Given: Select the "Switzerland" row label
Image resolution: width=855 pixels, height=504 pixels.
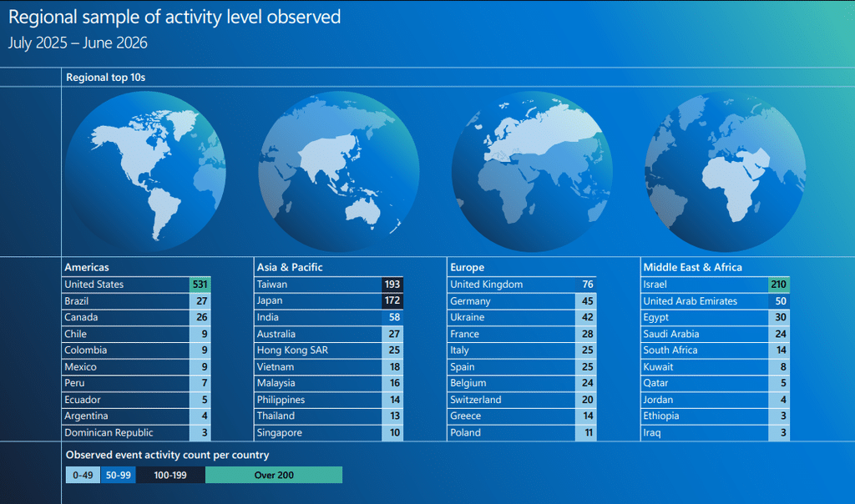Looking at the screenshot, I should pyautogui.click(x=475, y=400).
